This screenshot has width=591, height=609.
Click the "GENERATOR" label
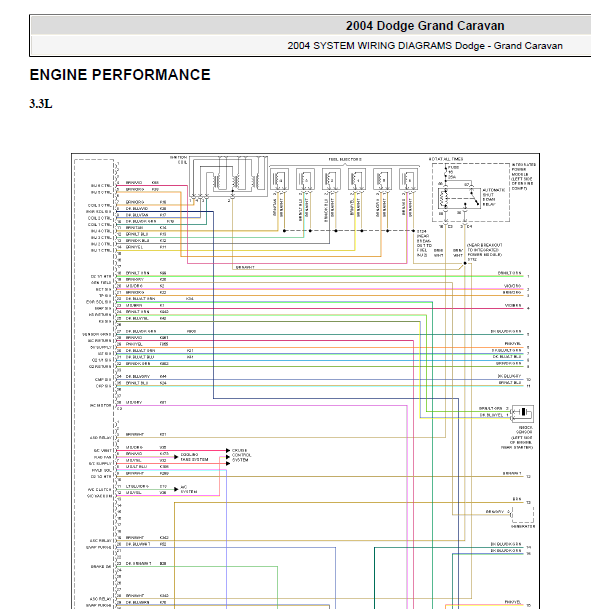pyautogui.click(x=523, y=526)
